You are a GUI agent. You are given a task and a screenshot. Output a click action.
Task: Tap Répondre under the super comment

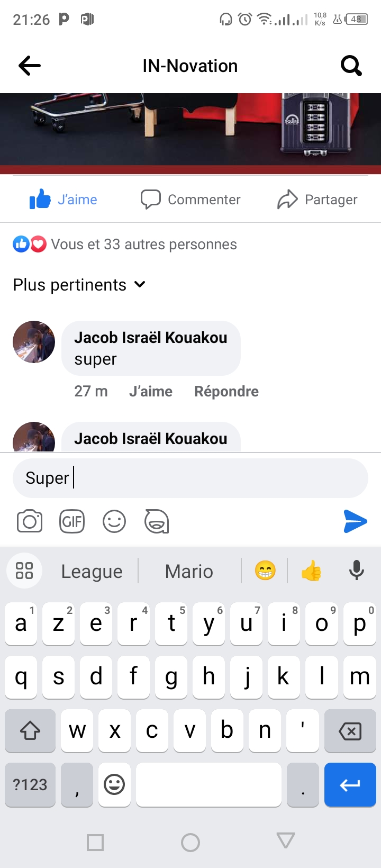226,392
